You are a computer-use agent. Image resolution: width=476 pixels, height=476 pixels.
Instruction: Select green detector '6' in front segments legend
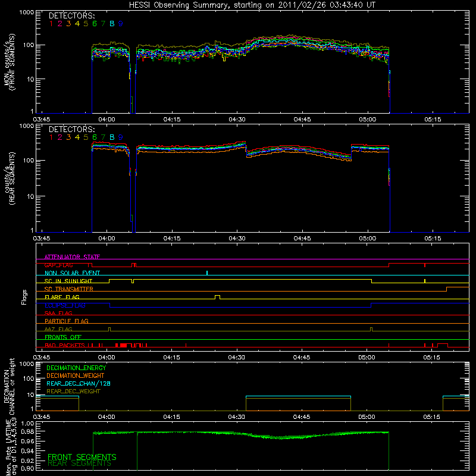(95, 24)
